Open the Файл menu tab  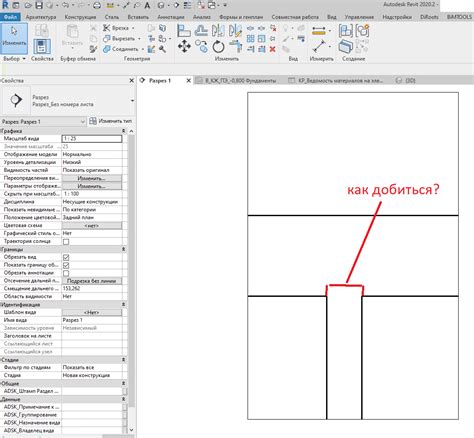tap(10, 17)
